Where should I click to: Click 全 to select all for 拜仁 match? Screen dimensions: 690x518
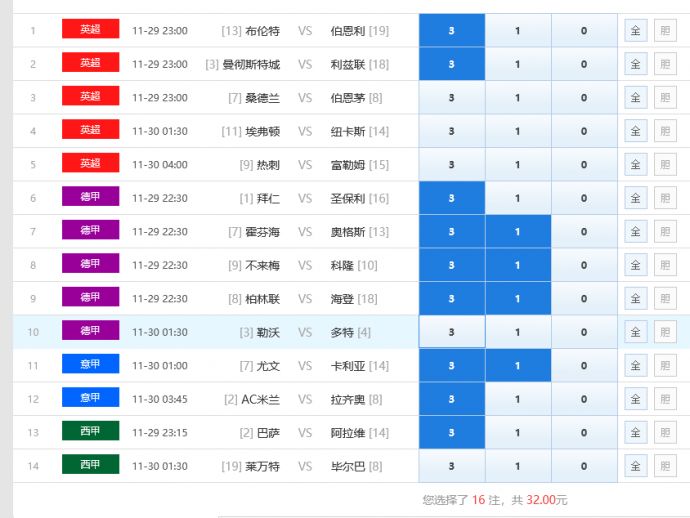[x=635, y=198]
